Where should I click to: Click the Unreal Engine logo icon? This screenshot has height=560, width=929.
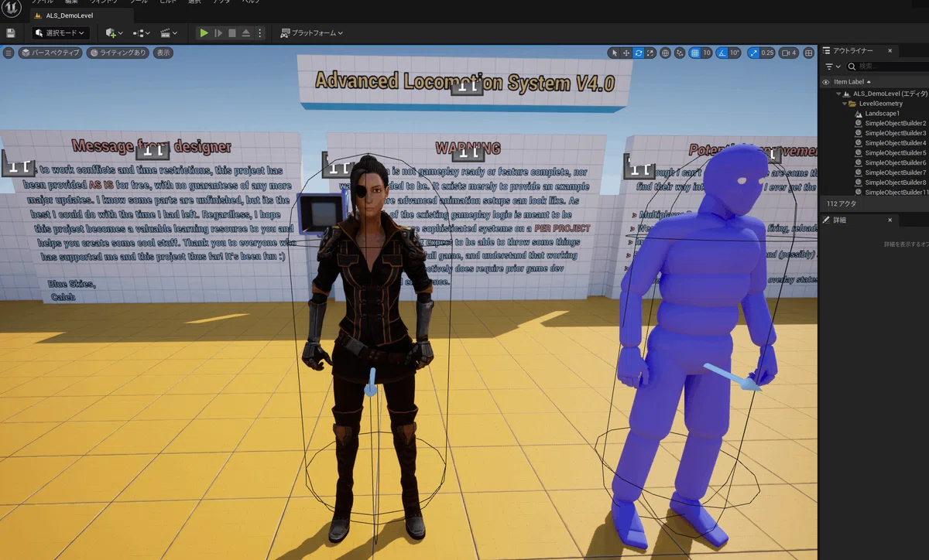coord(12,9)
